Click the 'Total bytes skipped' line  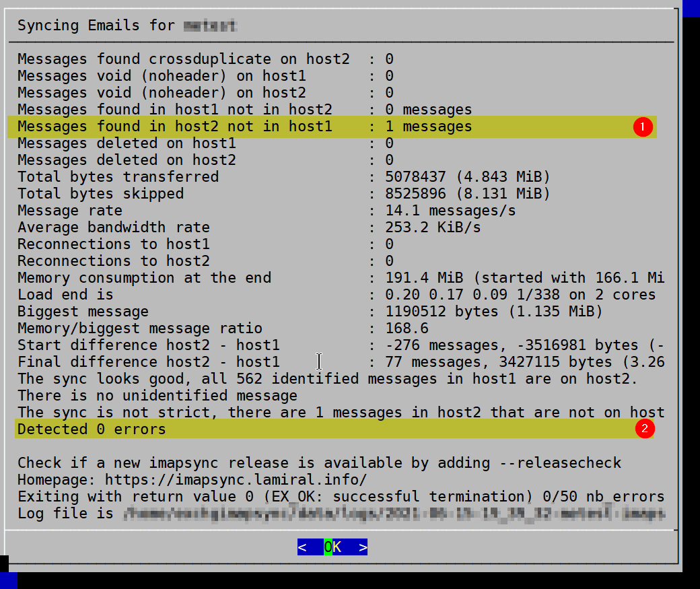pyautogui.click(x=283, y=194)
